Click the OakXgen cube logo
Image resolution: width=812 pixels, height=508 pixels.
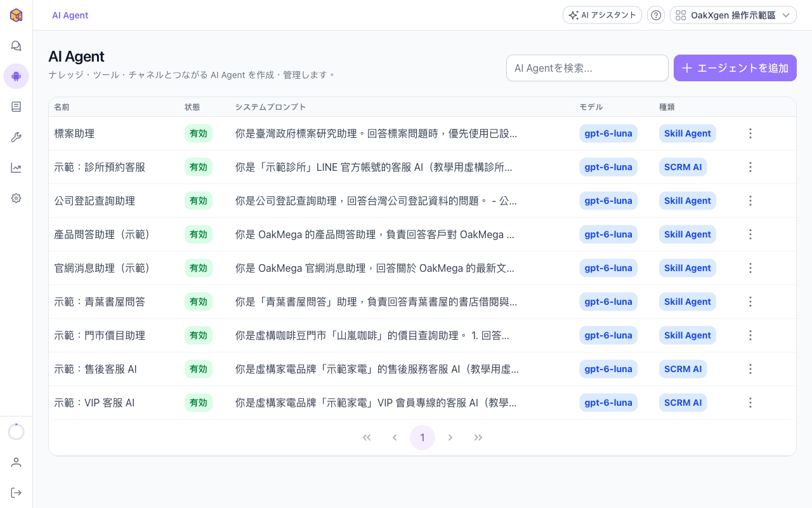coord(16,15)
